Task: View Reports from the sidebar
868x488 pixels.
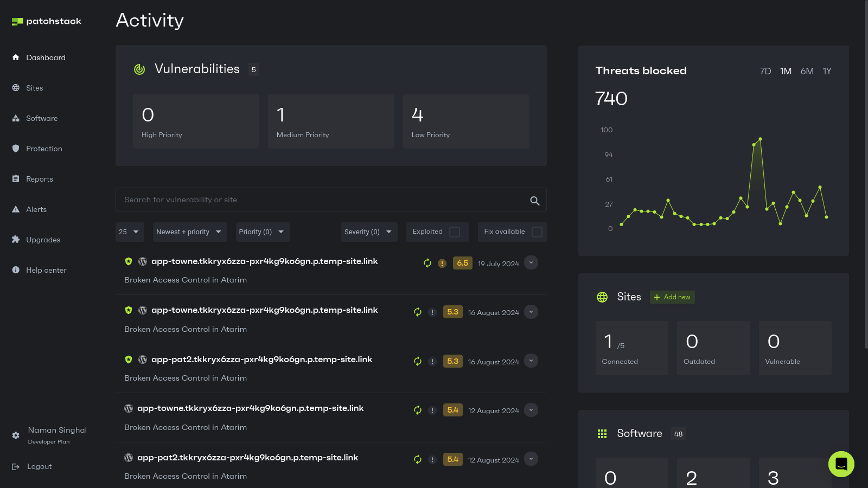Action: pos(40,179)
